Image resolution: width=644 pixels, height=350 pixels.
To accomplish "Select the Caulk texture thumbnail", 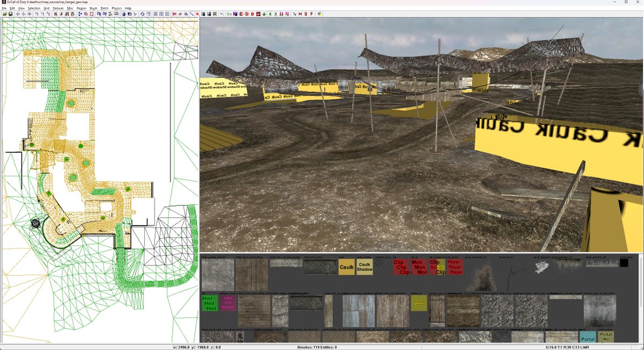I will tap(346, 267).
